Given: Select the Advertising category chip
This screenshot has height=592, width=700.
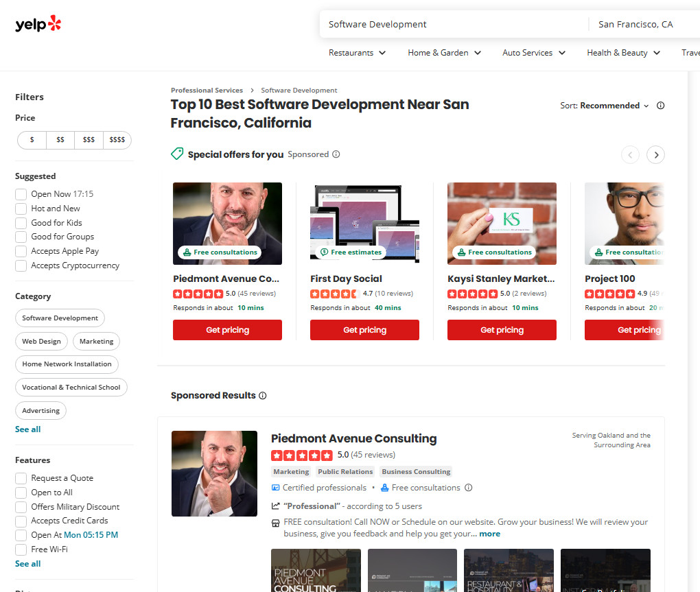Looking at the screenshot, I should (40, 410).
